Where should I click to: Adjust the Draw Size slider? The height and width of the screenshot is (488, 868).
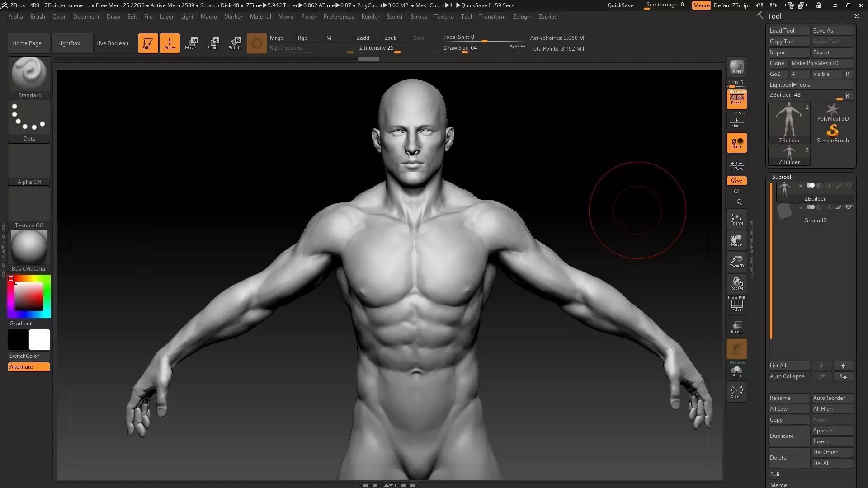tap(484, 48)
